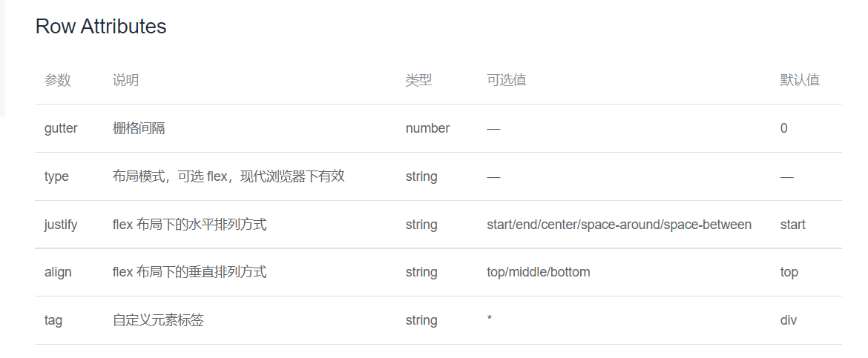This screenshot has width=868, height=358.
Task: Click the top/middle/bottom options text
Action: point(538,272)
